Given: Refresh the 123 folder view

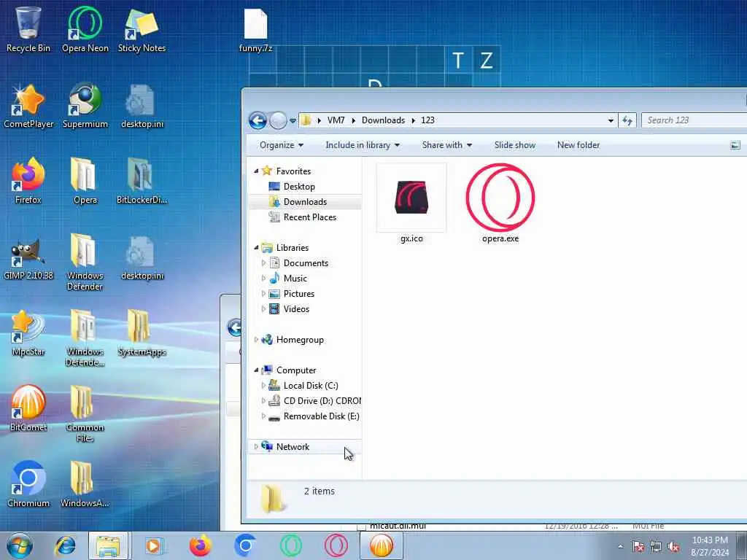Looking at the screenshot, I should (x=627, y=120).
